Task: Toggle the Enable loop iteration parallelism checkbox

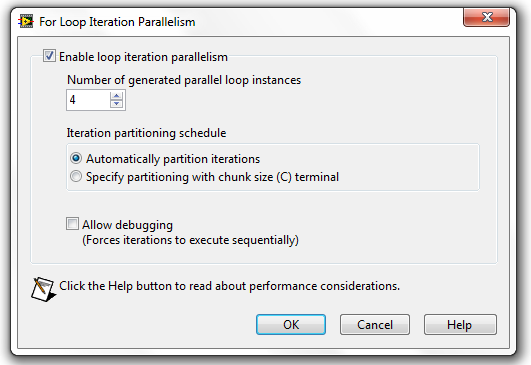Action: [49, 56]
